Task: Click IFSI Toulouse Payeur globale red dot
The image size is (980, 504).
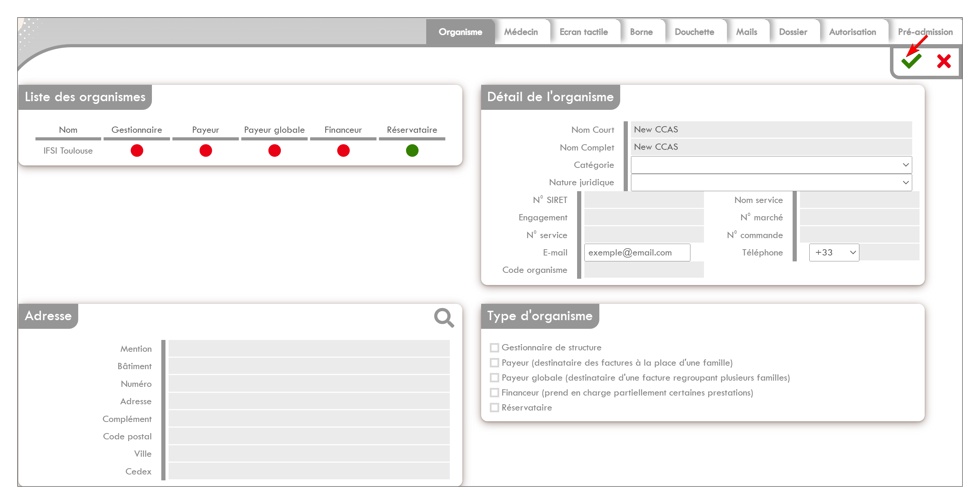Action: [275, 151]
